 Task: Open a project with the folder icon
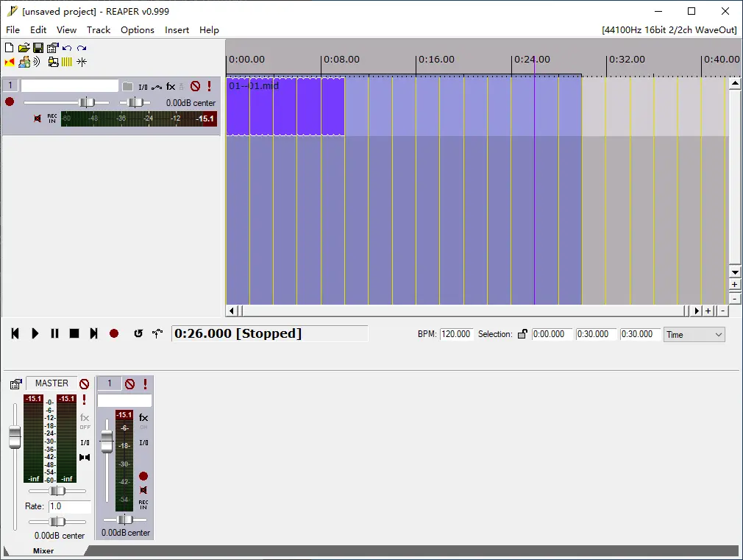pos(24,48)
